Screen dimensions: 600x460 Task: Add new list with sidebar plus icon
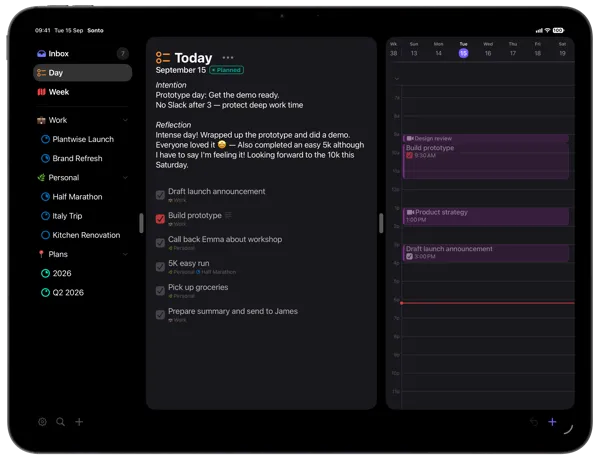(79, 422)
